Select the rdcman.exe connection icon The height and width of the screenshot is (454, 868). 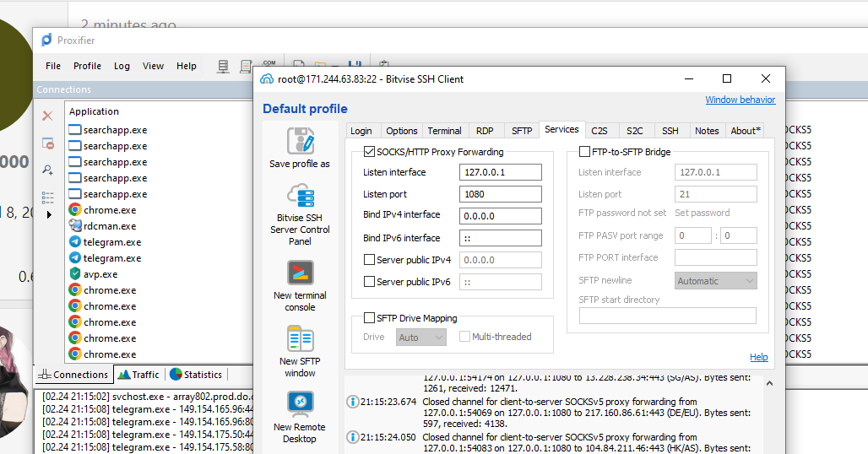[x=75, y=225]
